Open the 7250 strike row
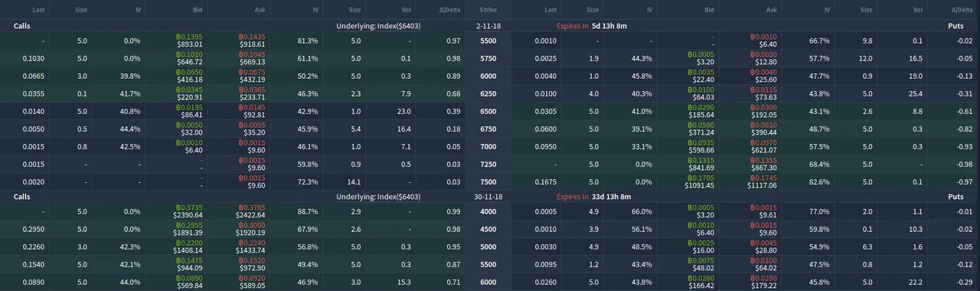980x291 pixels. point(488,164)
